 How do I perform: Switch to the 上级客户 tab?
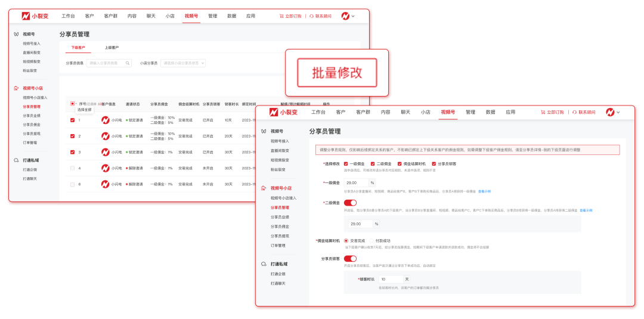click(x=112, y=48)
